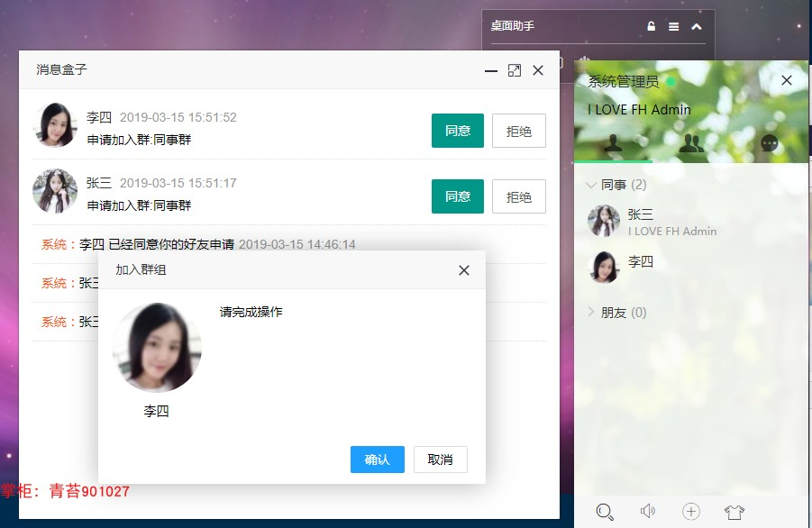Click 李四's avatar in first request
The height and width of the screenshot is (528, 812).
tap(55, 124)
